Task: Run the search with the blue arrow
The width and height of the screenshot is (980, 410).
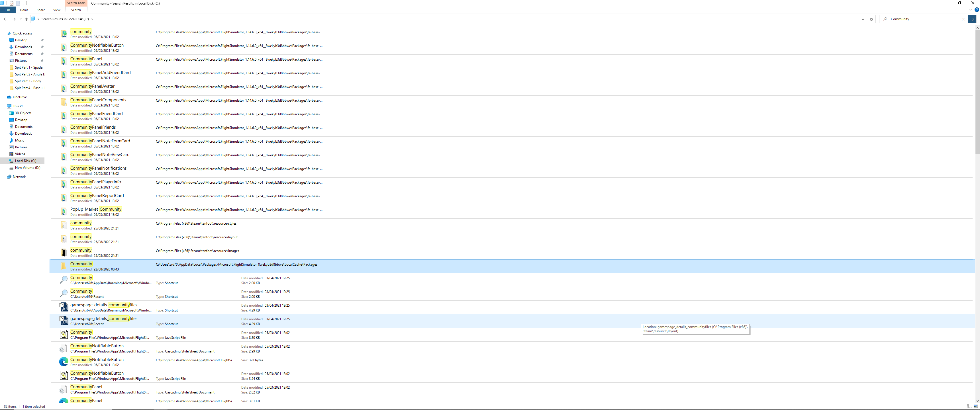Action: click(972, 19)
